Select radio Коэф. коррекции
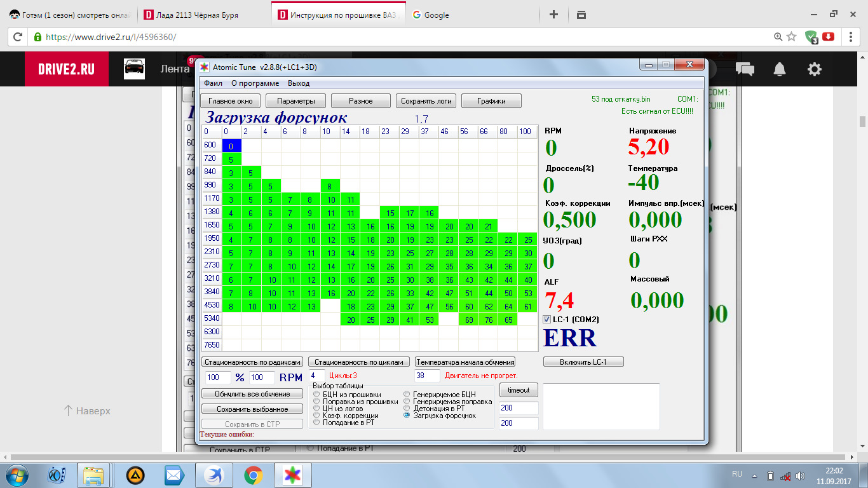This screenshot has width=868, height=488. coord(317,416)
